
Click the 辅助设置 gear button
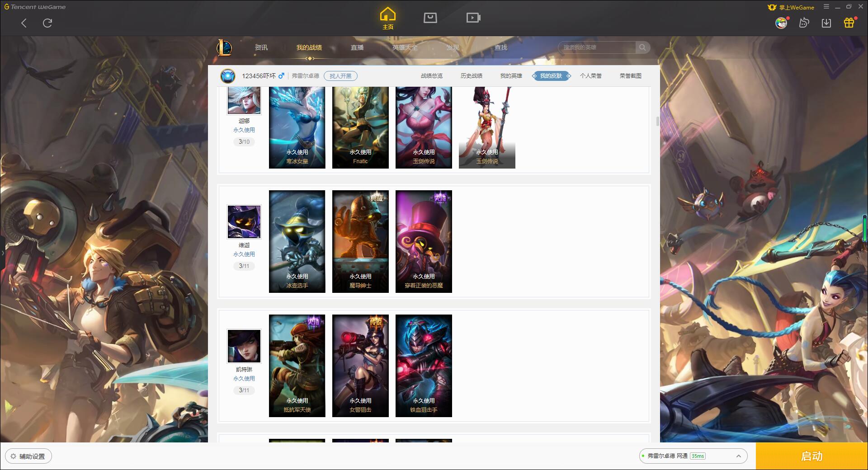point(28,456)
